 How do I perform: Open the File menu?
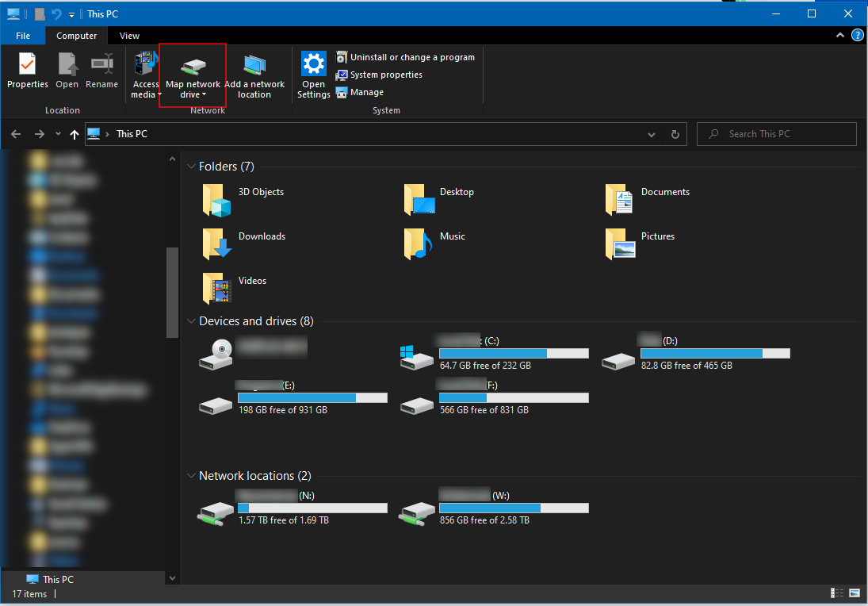(x=23, y=36)
